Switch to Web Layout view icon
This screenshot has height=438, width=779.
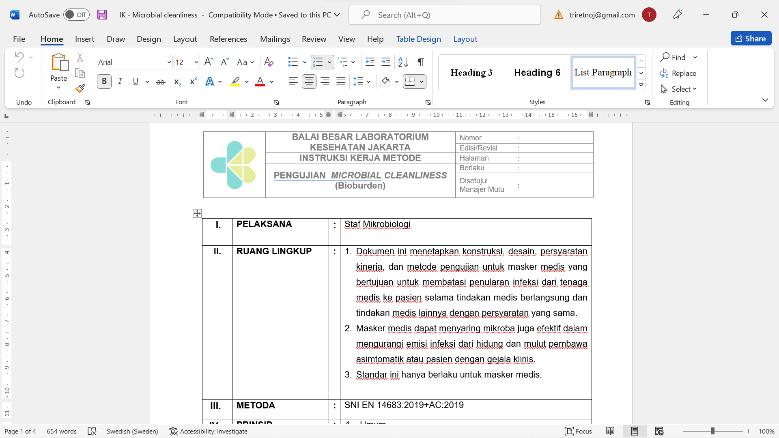pos(659,431)
